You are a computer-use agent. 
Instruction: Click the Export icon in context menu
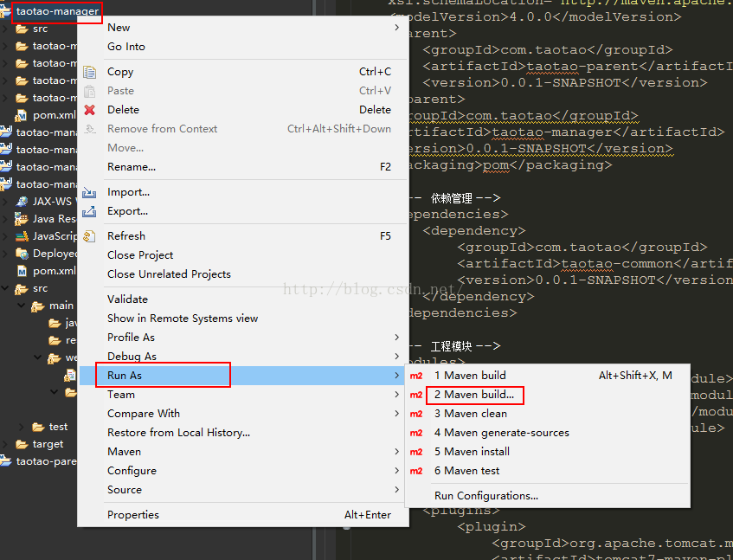point(89,211)
